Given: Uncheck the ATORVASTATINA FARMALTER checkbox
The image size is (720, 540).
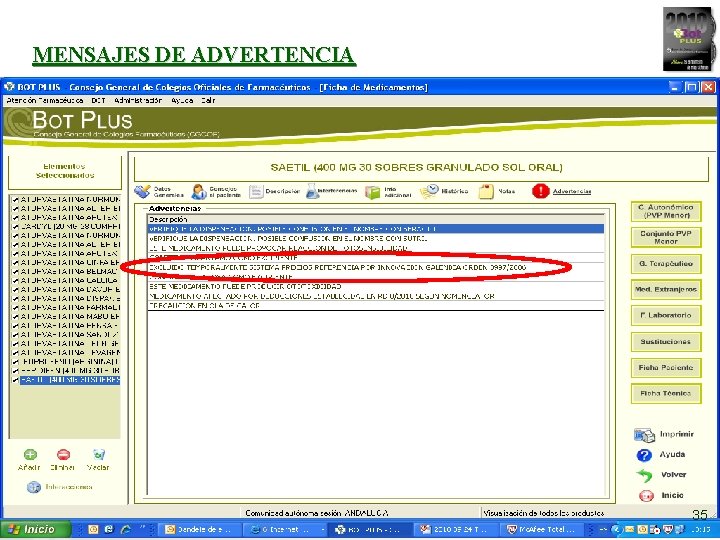Looking at the screenshot, I should (15, 308).
